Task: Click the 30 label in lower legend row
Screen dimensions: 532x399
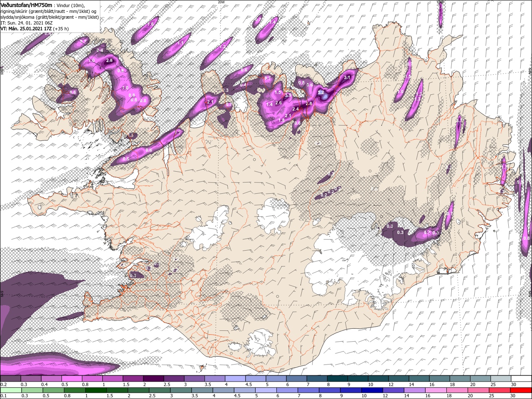Action: click(513, 396)
